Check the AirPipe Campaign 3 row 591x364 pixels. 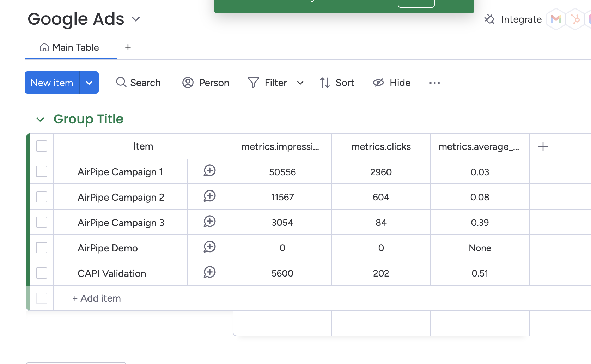click(42, 222)
